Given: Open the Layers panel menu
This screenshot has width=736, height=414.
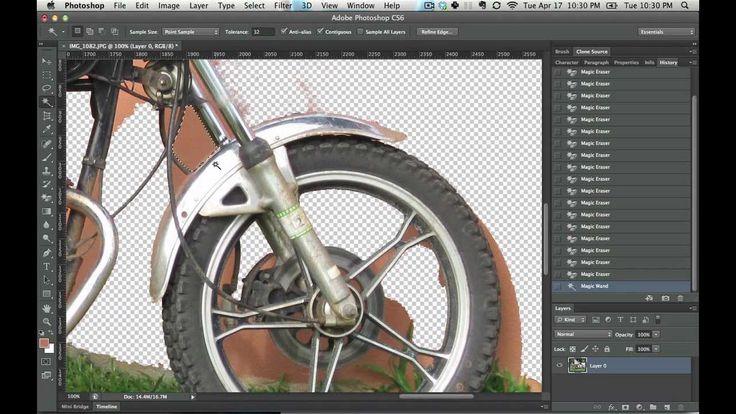Looking at the screenshot, I should 692,308.
